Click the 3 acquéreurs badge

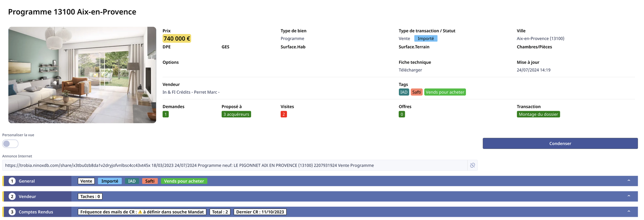coord(236,114)
